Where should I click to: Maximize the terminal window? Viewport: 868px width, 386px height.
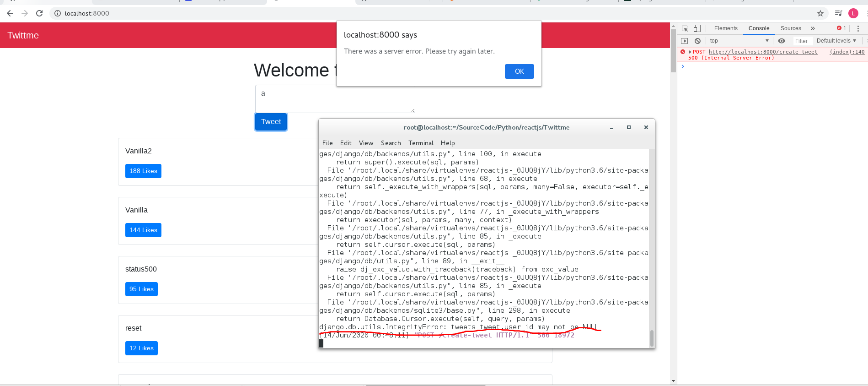(x=629, y=127)
